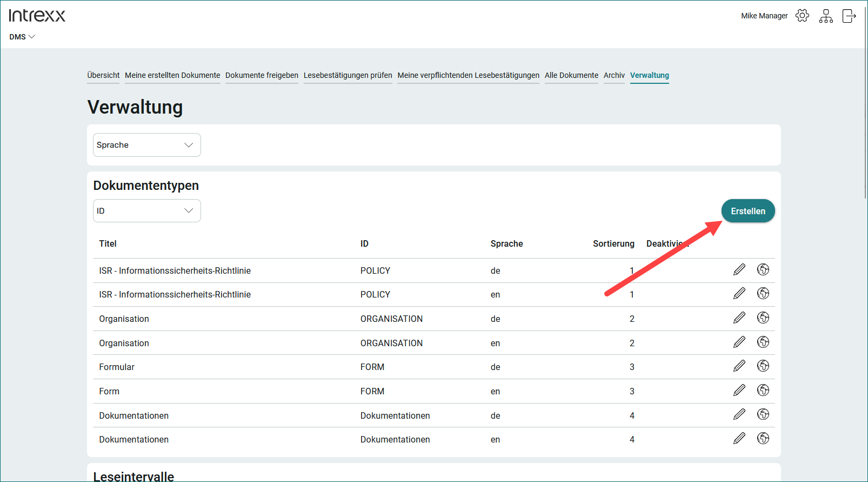Open the ID dropdown under Dokumententypen
Image resolution: width=868 pixels, height=482 pixels.
(147, 211)
